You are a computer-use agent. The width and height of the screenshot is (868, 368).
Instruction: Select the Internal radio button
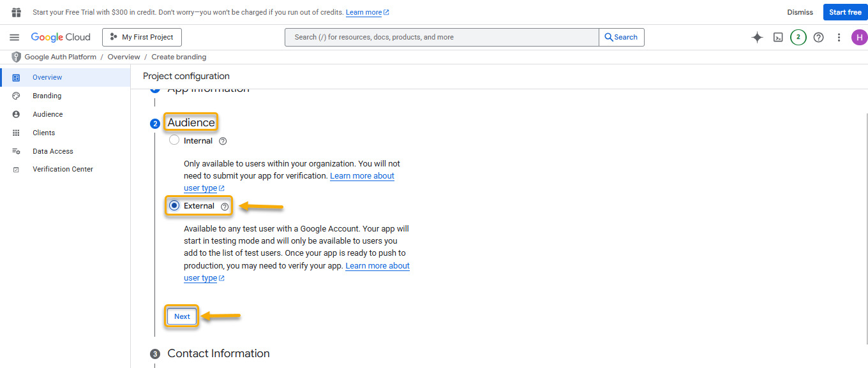(x=174, y=140)
